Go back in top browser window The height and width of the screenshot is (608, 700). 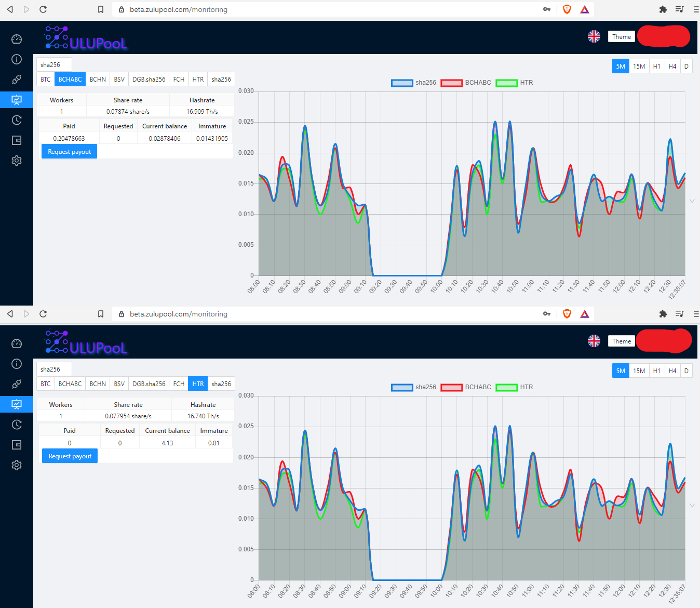[x=10, y=9]
